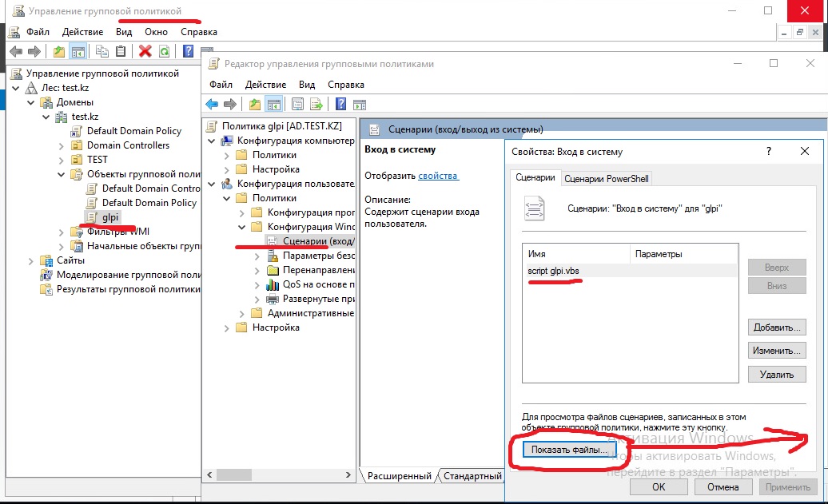The width and height of the screenshot is (828, 504).
Task: Click the Up one level icon in editor toolbar
Action: click(x=254, y=104)
